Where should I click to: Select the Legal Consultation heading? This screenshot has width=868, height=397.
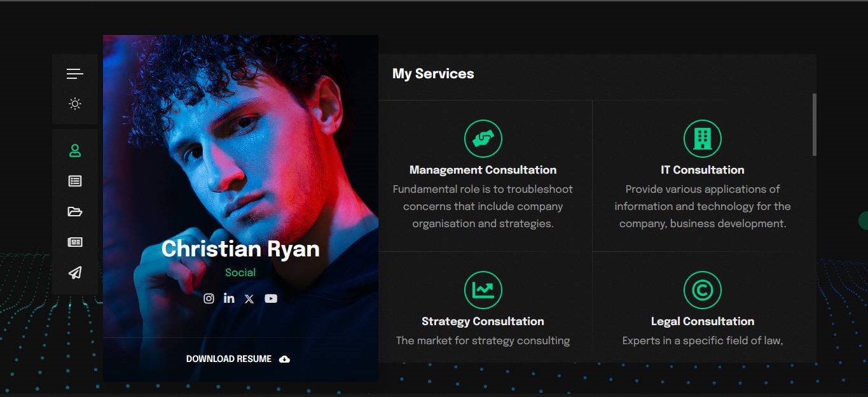[702, 321]
